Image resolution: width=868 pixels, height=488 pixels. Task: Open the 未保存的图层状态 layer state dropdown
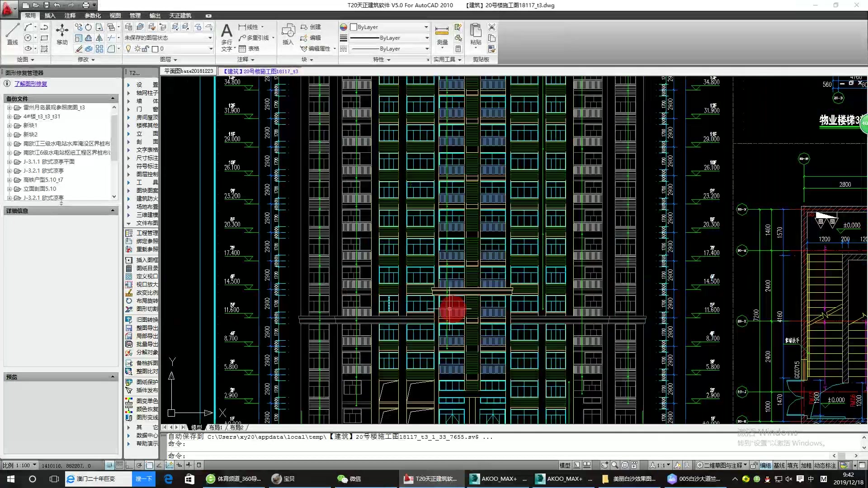(210, 38)
